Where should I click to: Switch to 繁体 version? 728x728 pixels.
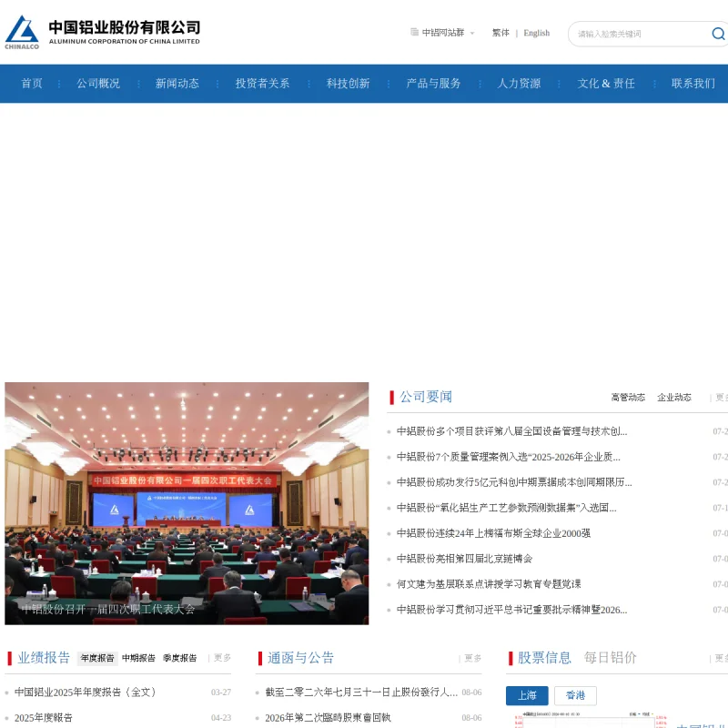[x=500, y=33]
